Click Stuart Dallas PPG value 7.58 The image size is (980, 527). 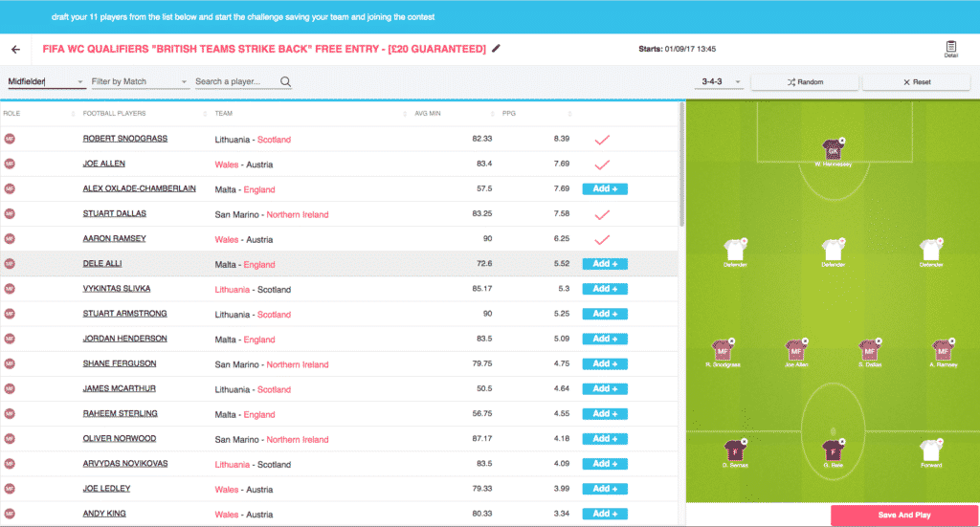click(561, 213)
